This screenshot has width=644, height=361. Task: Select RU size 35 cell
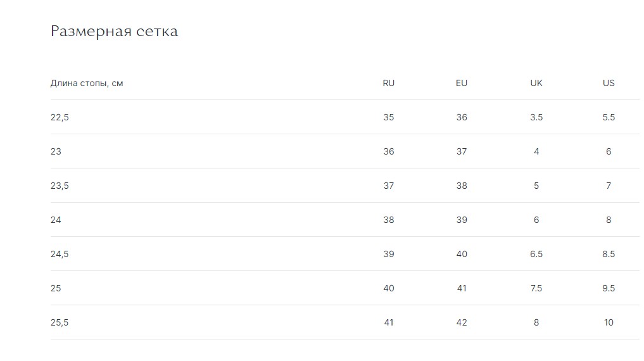click(x=389, y=117)
